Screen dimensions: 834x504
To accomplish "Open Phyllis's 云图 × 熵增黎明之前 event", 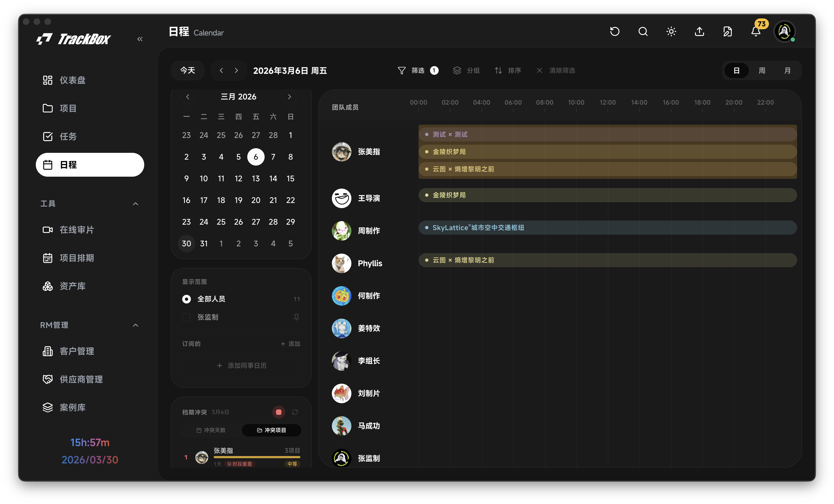I will (608, 260).
